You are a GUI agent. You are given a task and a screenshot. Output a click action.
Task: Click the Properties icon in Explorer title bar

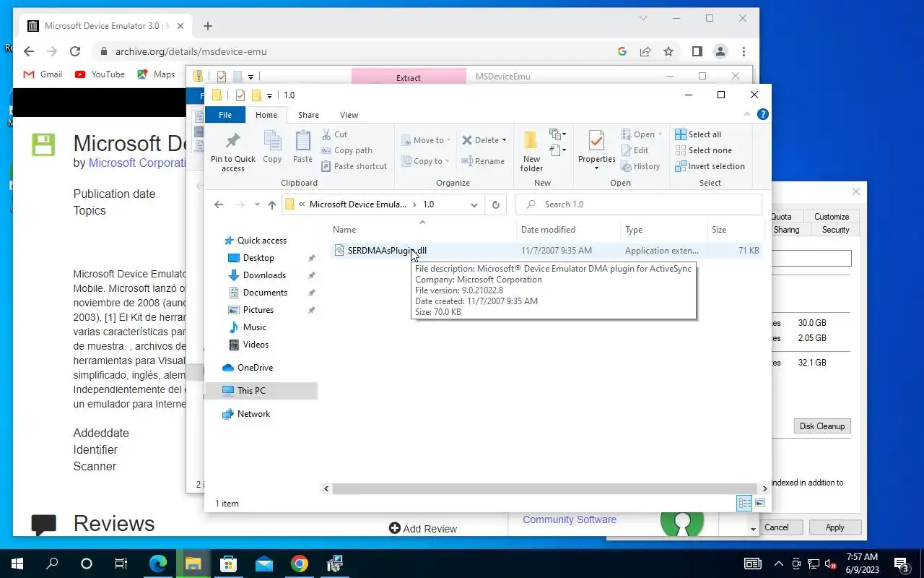pyautogui.click(x=240, y=95)
